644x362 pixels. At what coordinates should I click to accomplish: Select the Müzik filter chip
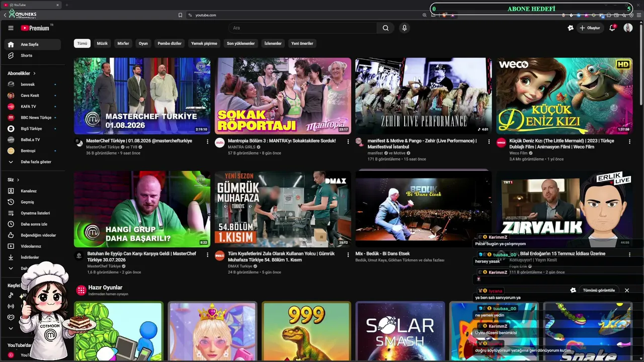[x=102, y=43]
